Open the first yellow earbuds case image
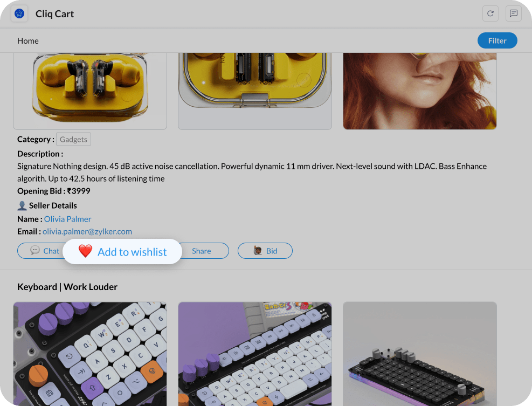 coord(90,91)
